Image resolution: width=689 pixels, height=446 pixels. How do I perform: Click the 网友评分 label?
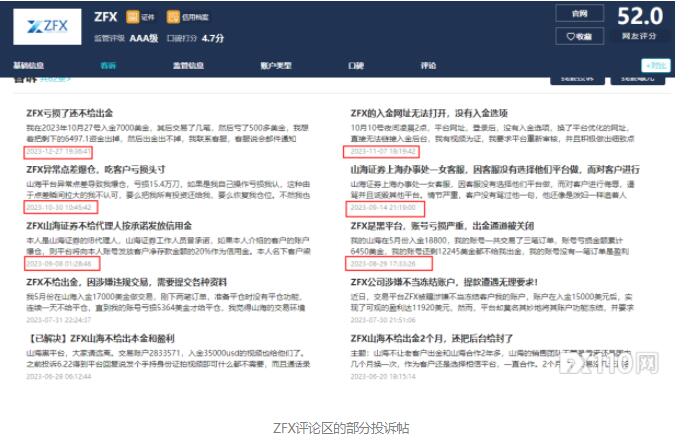[639, 36]
